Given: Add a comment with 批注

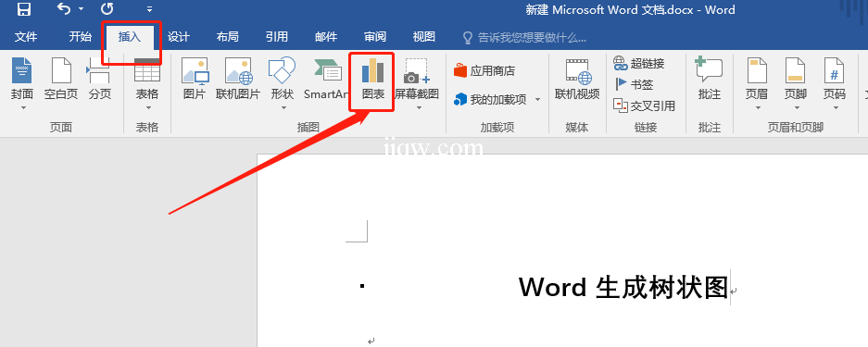Looking at the screenshot, I should click(x=709, y=79).
